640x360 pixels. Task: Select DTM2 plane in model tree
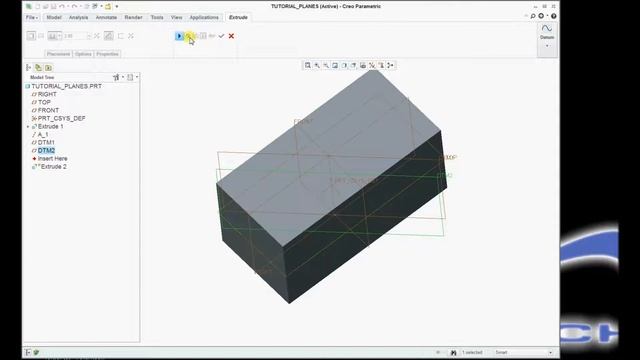46,151
